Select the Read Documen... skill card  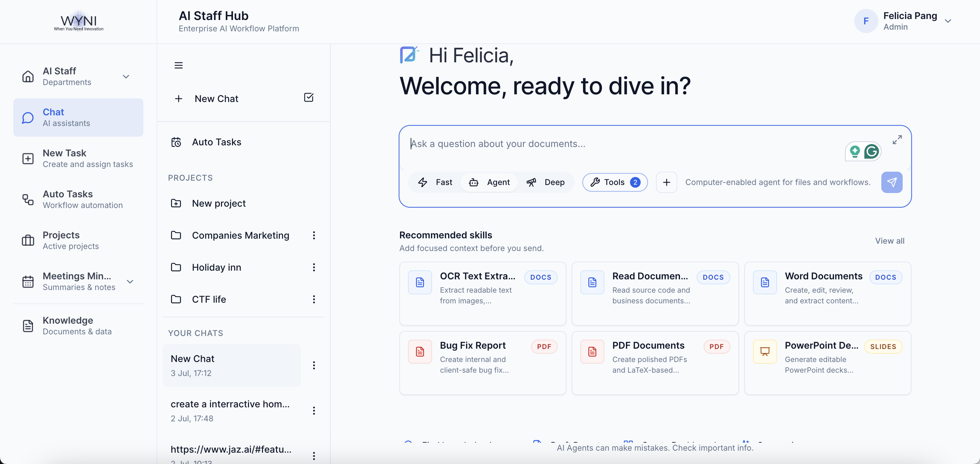point(655,294)
